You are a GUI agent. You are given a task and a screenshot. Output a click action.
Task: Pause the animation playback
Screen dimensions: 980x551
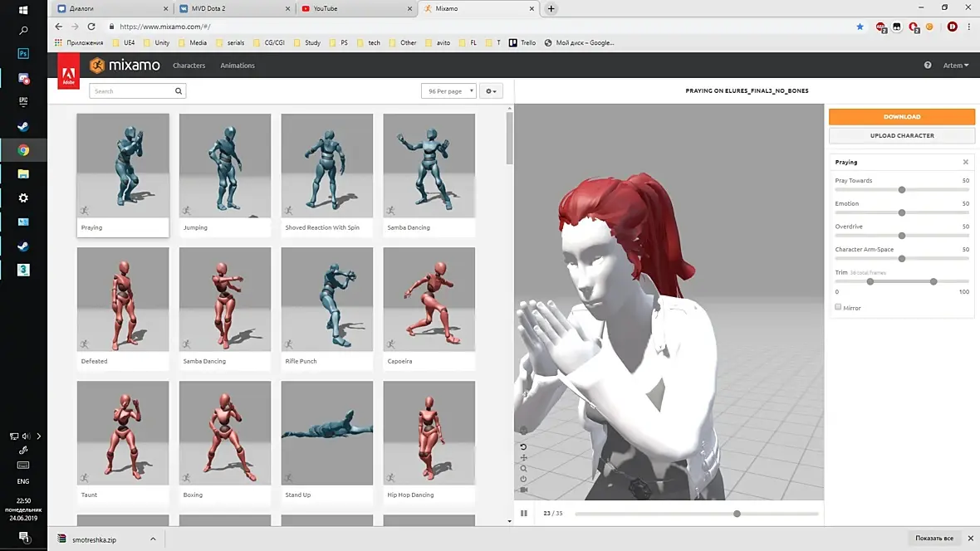pos(524,513)
